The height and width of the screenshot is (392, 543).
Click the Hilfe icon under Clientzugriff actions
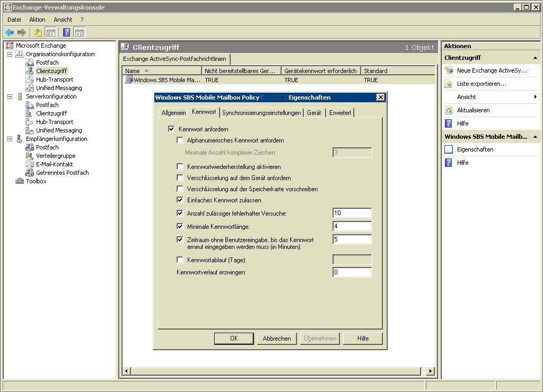[449, 123]
